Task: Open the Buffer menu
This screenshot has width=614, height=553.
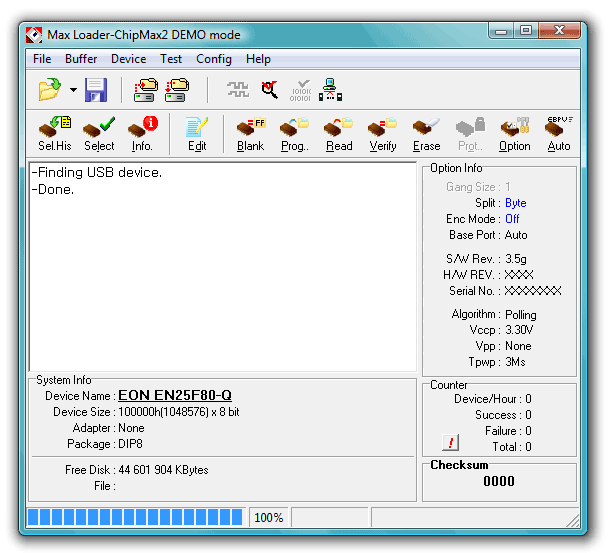Action: (x=81, y=59)
